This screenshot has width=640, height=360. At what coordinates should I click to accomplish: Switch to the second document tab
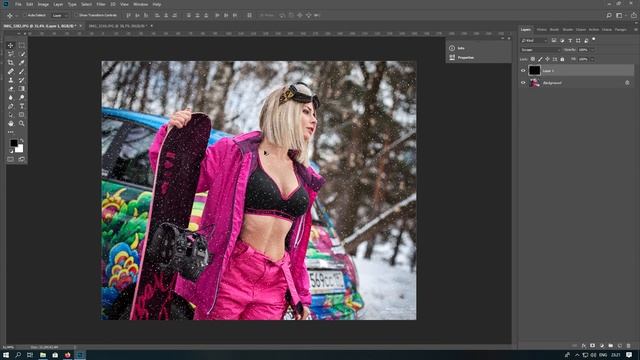(118, 26)
